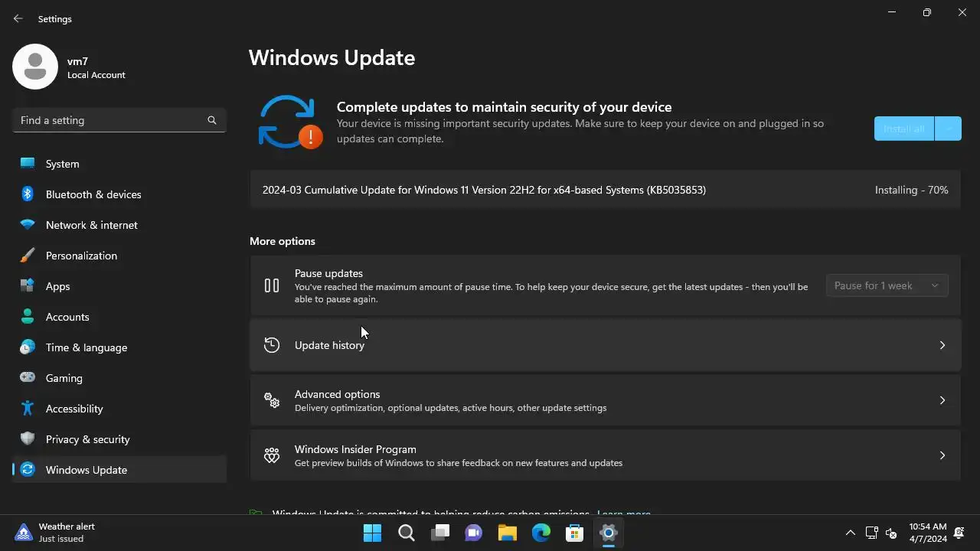The height and width of the screenshot is (551, 980).
Task: Open the Chat app on the taskbar
Action: point(474,533)
